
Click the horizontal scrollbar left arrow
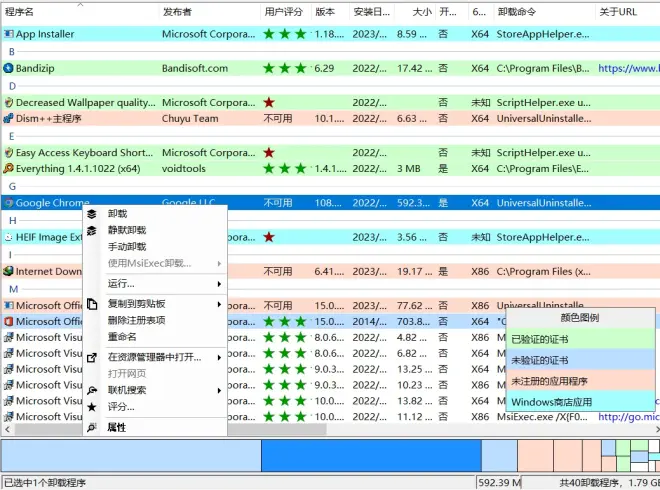coord(7,429)
